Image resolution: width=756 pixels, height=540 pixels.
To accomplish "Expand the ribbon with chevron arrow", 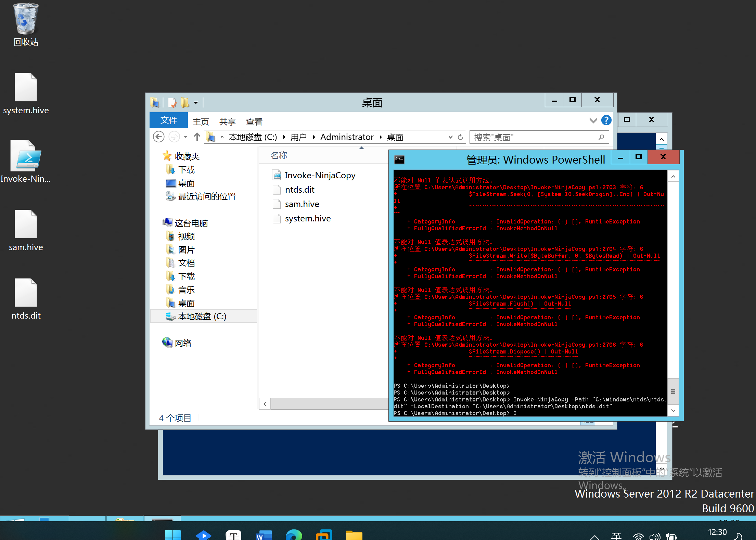I will point(593,120).
